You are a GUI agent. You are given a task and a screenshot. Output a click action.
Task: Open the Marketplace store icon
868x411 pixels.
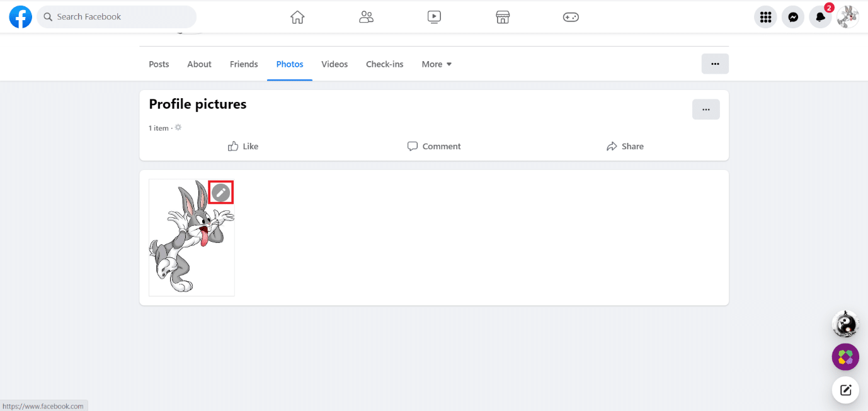tap(503, 17)
